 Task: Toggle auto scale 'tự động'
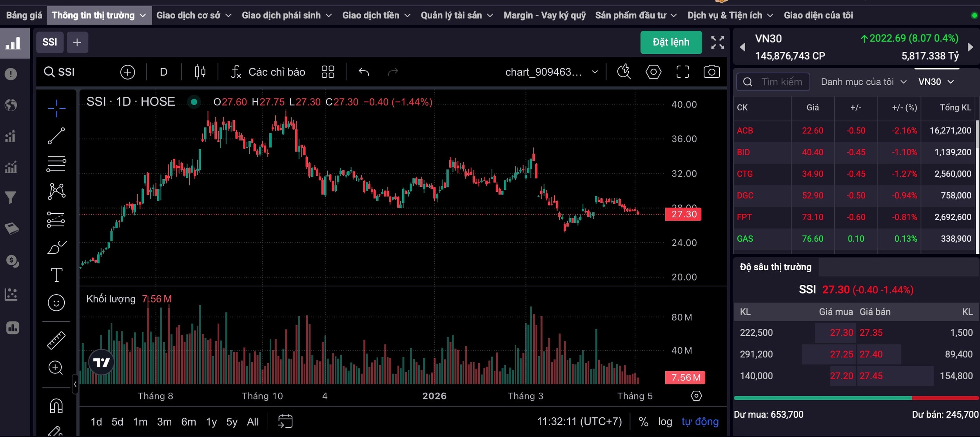click(700, 422)
